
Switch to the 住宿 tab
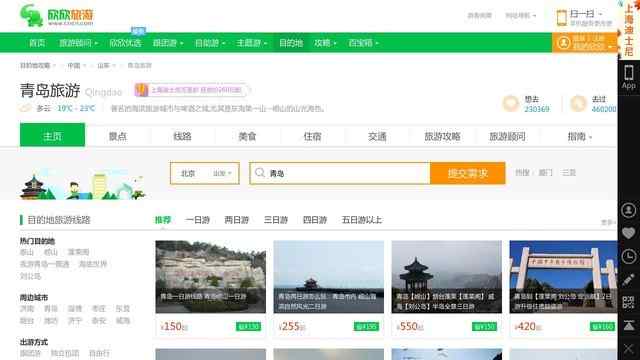(x=312, y=136)
